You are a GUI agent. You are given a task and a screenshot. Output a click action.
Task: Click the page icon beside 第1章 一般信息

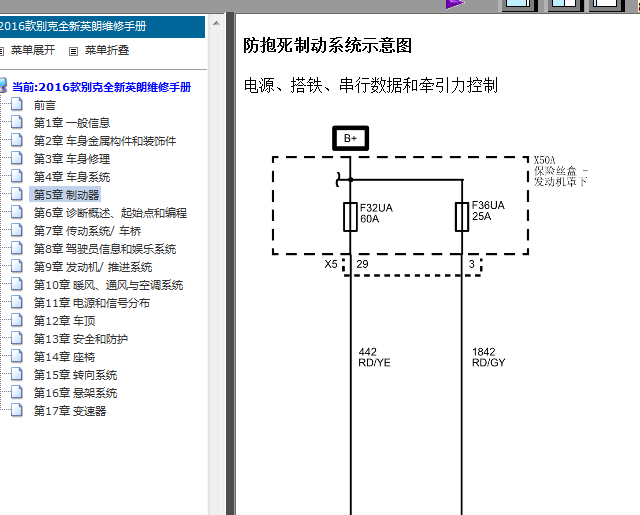pyautogui.click(x=17, y=122)
